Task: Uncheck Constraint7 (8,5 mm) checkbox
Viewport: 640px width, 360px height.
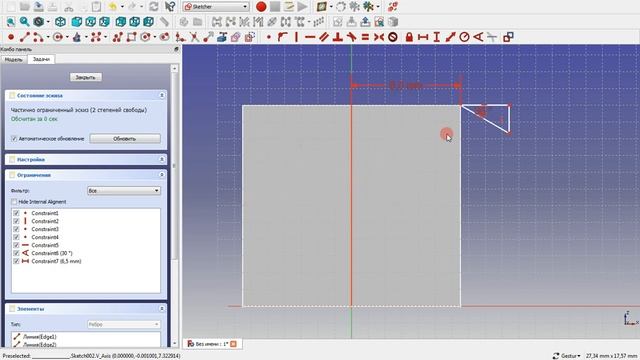Action: point(16,261)
